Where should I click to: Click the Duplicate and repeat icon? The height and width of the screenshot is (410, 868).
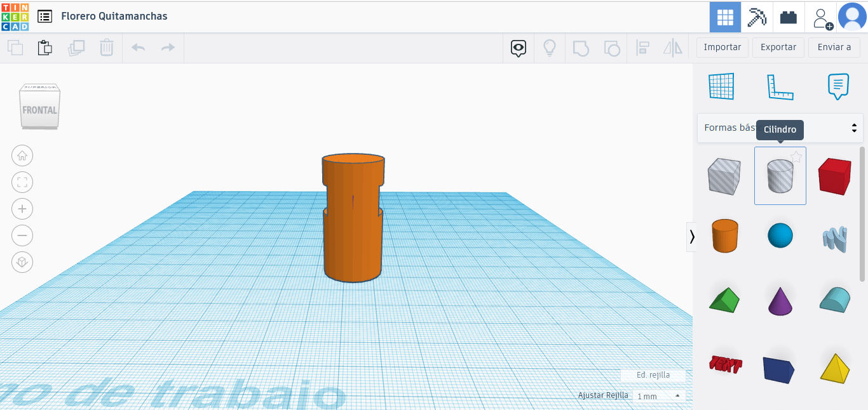tap(76, 48)
